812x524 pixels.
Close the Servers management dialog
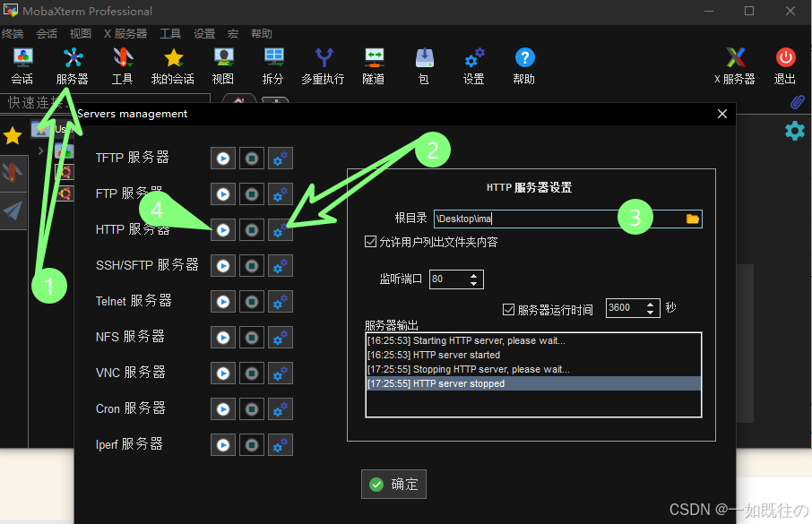722,114
